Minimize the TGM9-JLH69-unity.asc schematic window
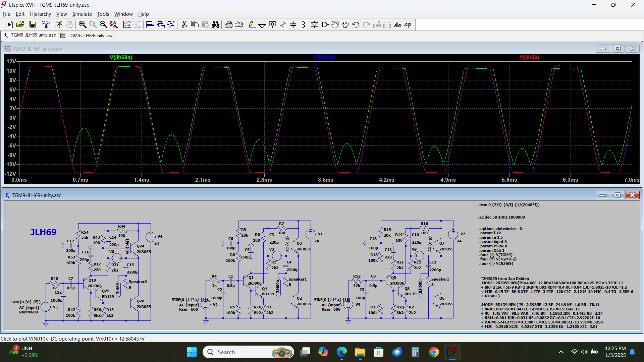Viewport: 644px width, 362px height. (x=603, y=195)
